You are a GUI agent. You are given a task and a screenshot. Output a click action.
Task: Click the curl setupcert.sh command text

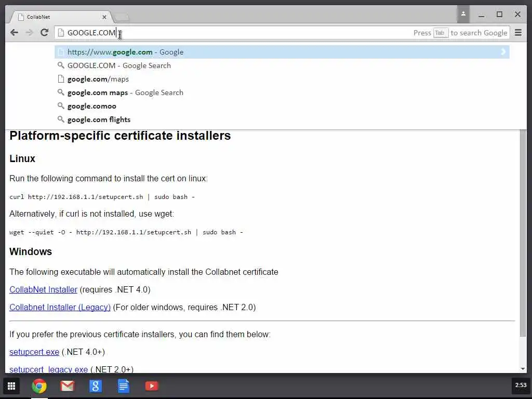point(102,197)
